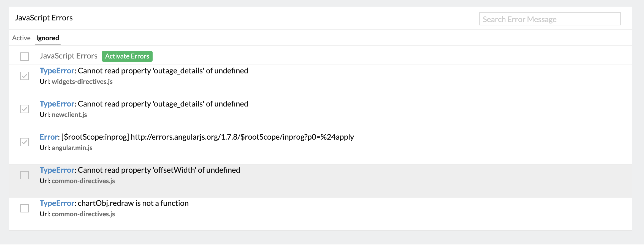Screen dimensions: 644x245
Task: Click the angular.min.js URL
Action: coord(72,148)
